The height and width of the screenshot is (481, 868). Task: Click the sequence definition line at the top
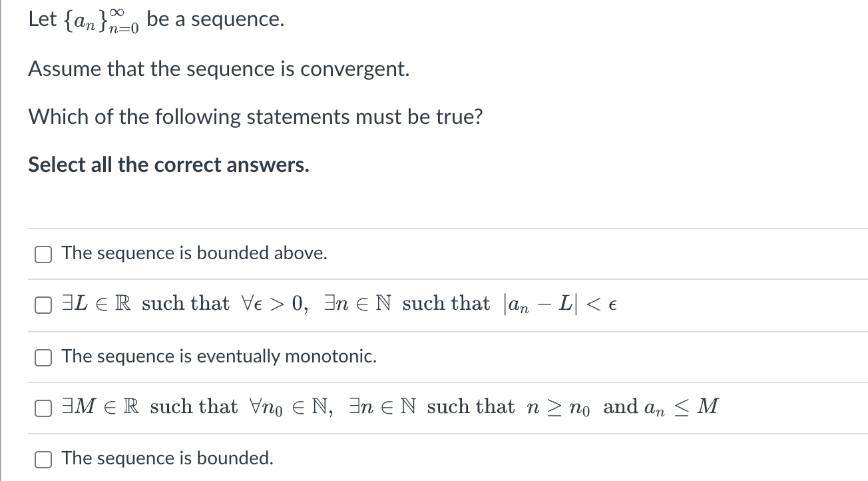(156, 19)
